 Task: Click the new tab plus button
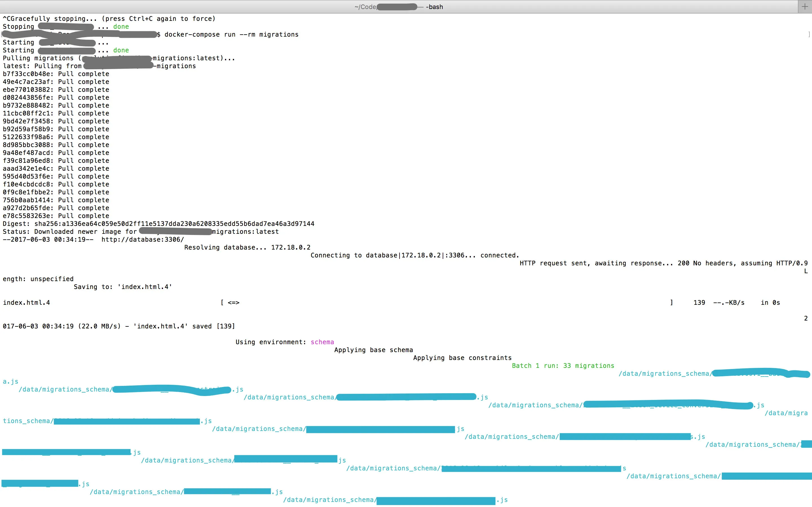tap(805, 7)
